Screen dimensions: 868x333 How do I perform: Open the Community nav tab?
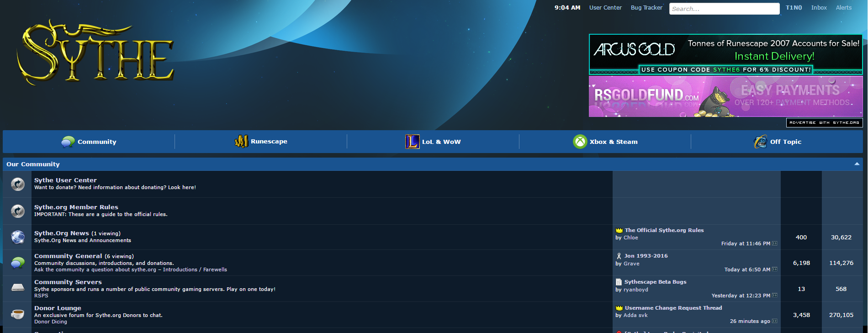[89, 142]
